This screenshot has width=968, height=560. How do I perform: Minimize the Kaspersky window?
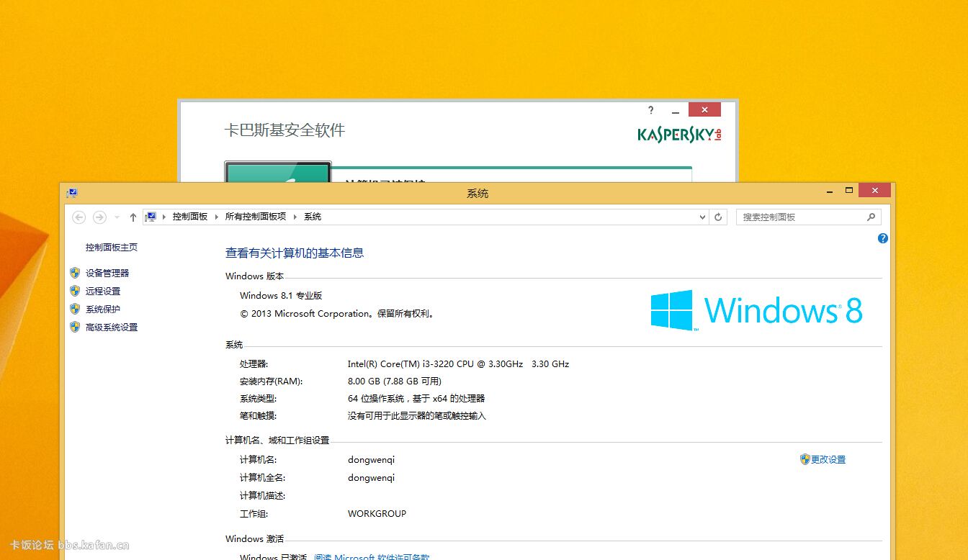coord(675,111)
